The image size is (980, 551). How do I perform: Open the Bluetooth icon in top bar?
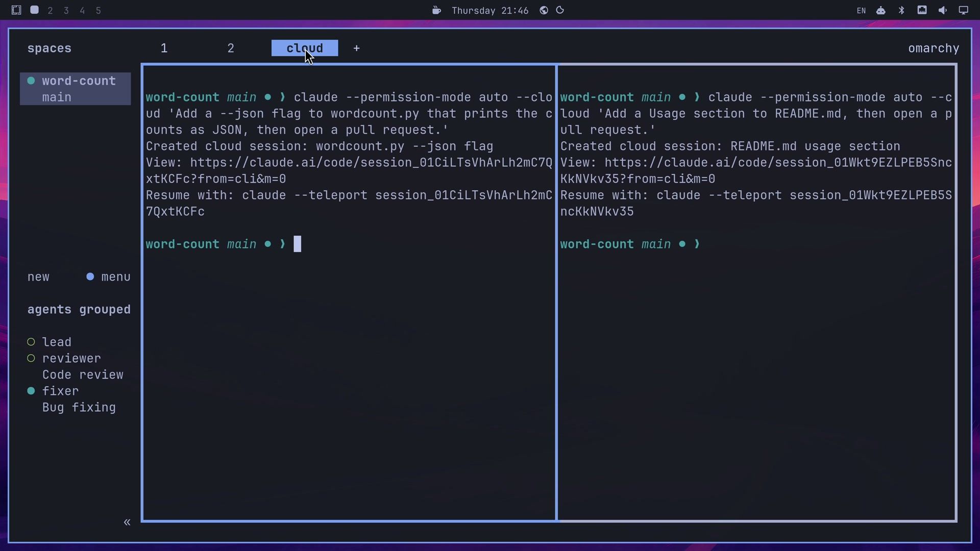[901, 10]
